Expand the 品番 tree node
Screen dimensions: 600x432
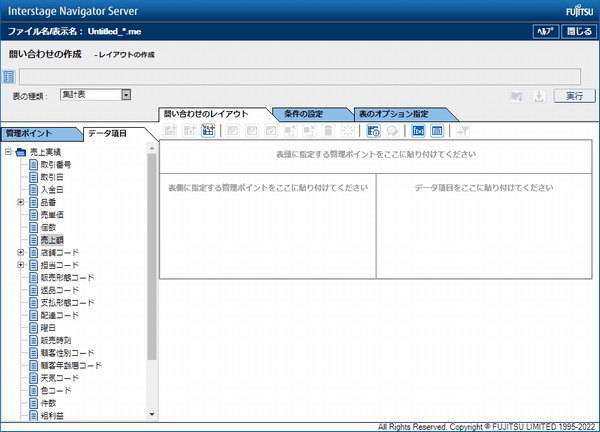pos(21,202)
